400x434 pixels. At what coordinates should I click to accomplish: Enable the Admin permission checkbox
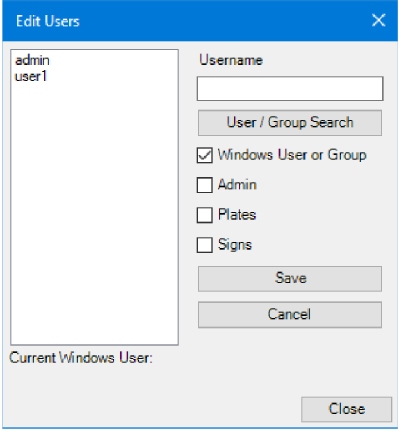click(x=204, y=185)
